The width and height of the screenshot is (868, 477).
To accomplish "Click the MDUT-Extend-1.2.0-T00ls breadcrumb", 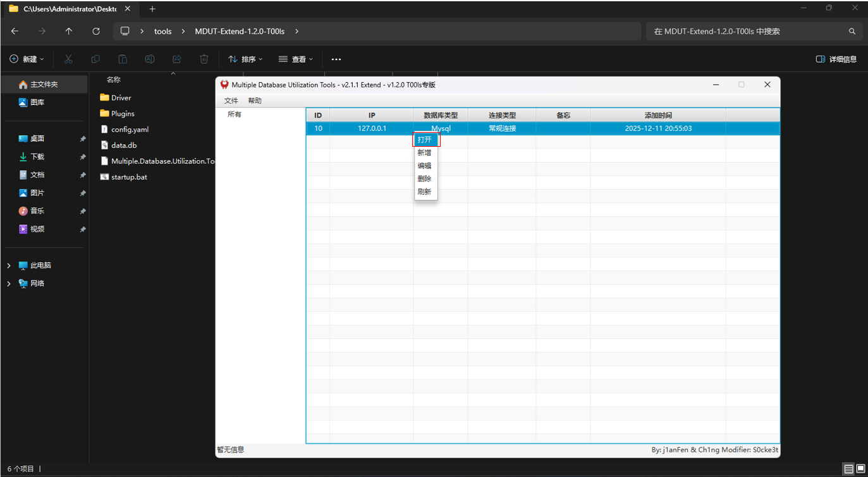I will [240, 31].
